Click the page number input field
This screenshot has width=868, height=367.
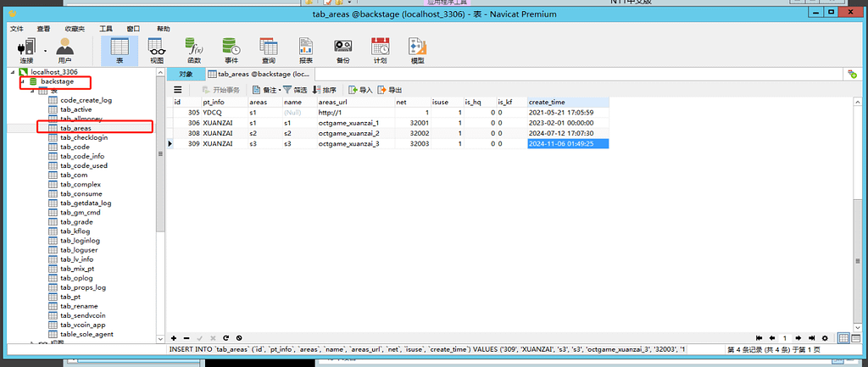pos(785,338)
